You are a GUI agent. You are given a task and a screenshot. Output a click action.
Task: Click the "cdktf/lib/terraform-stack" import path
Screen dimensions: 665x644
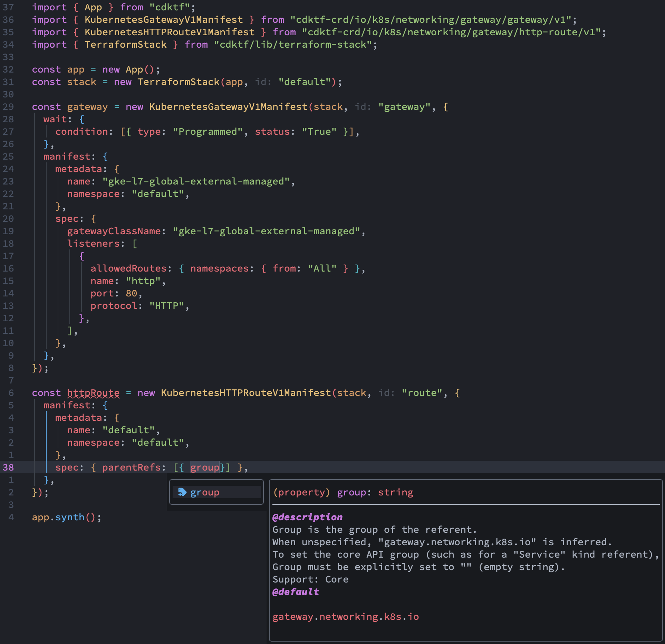pyautogui.click(x=293, y=45)
